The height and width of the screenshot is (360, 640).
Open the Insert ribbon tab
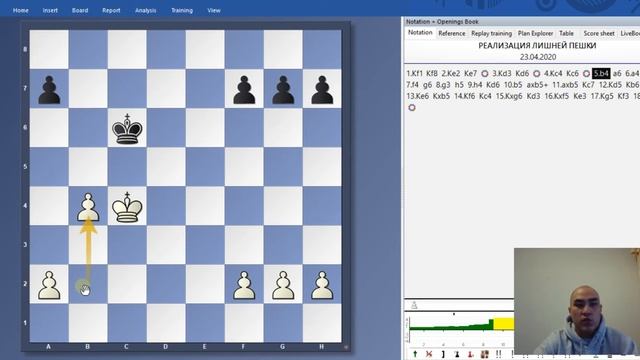click(50, 11)
